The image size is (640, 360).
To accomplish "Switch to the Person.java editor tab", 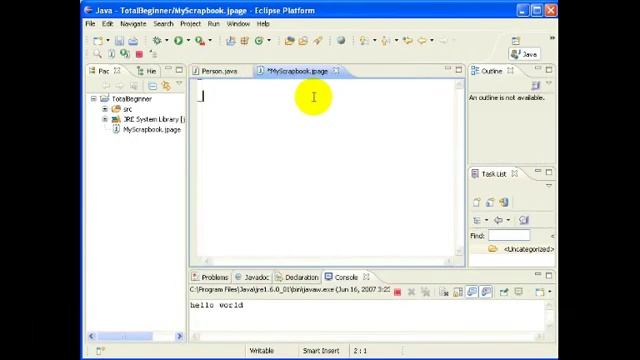I will coord(220,71).
